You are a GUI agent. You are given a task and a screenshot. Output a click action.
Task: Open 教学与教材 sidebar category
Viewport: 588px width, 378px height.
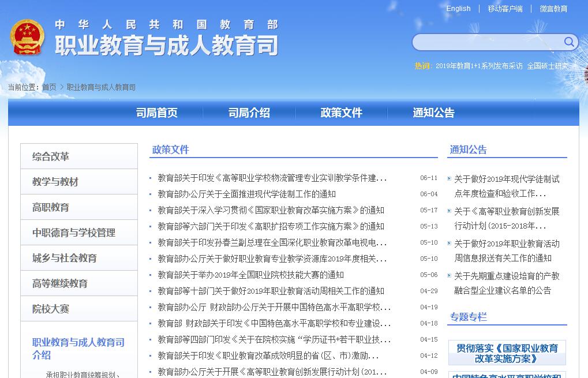click(x=55, y=182)
